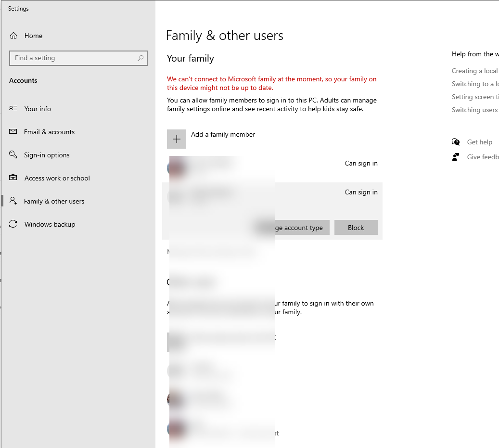
Task: Click the Get help chat icon
Action: pos(456,142)
